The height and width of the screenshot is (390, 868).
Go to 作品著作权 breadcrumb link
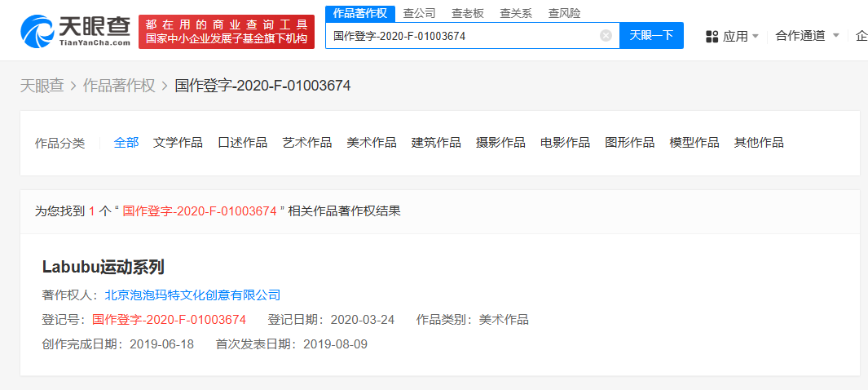pos(119,86)
